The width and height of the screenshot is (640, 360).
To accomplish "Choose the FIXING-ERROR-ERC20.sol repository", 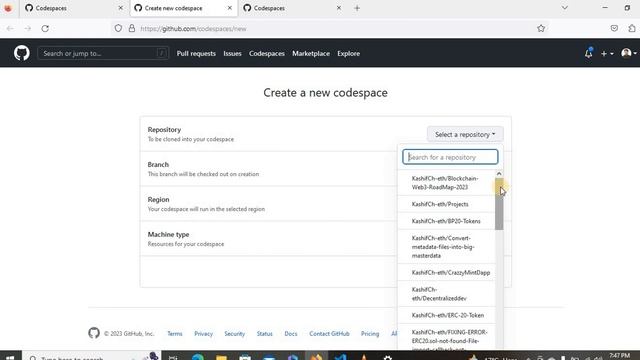I will pos(446,337).
